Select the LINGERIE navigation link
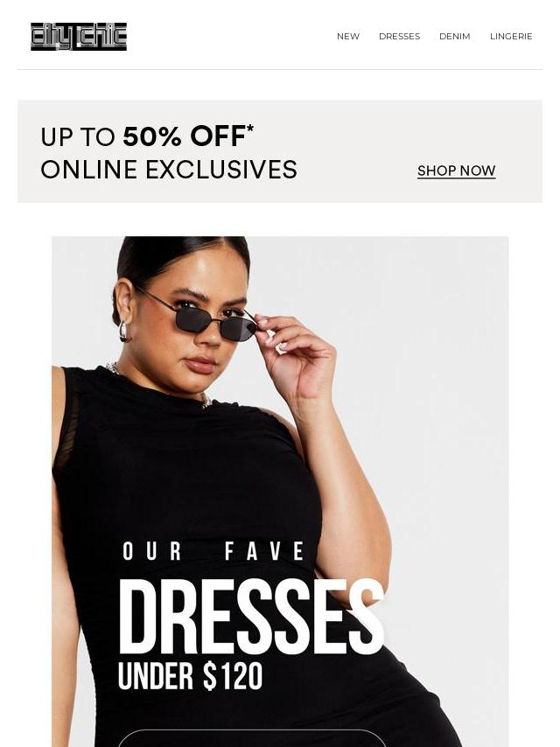 (x=511, y=36)
